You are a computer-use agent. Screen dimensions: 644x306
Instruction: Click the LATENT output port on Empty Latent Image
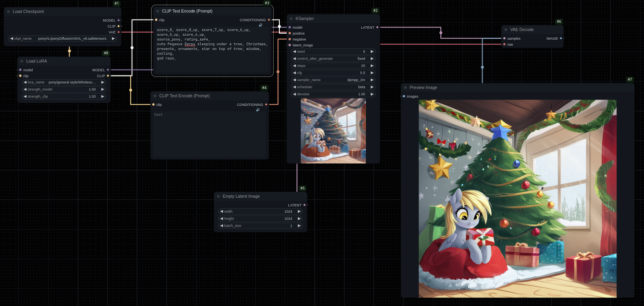[304, 205]
